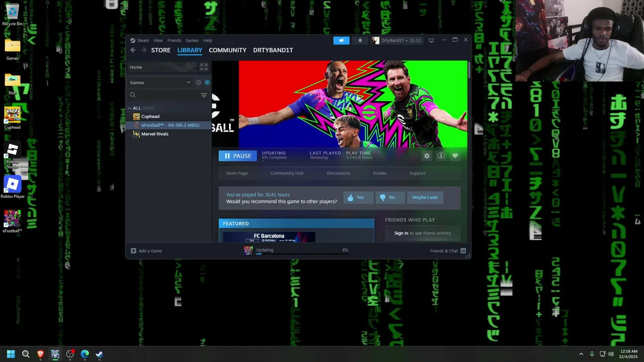644x362 pixels.
Task: Select the eFootball desktop shortcut
Action: tap(12, 222)
